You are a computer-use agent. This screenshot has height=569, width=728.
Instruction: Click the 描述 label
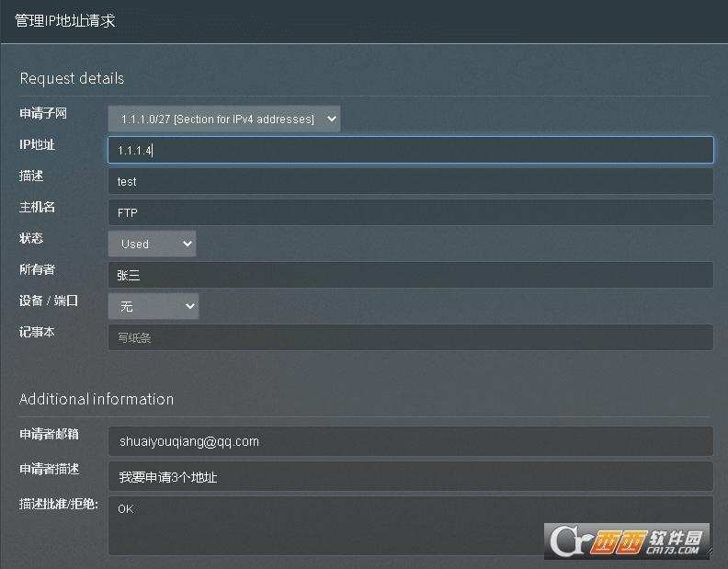(x=31, y=176)
